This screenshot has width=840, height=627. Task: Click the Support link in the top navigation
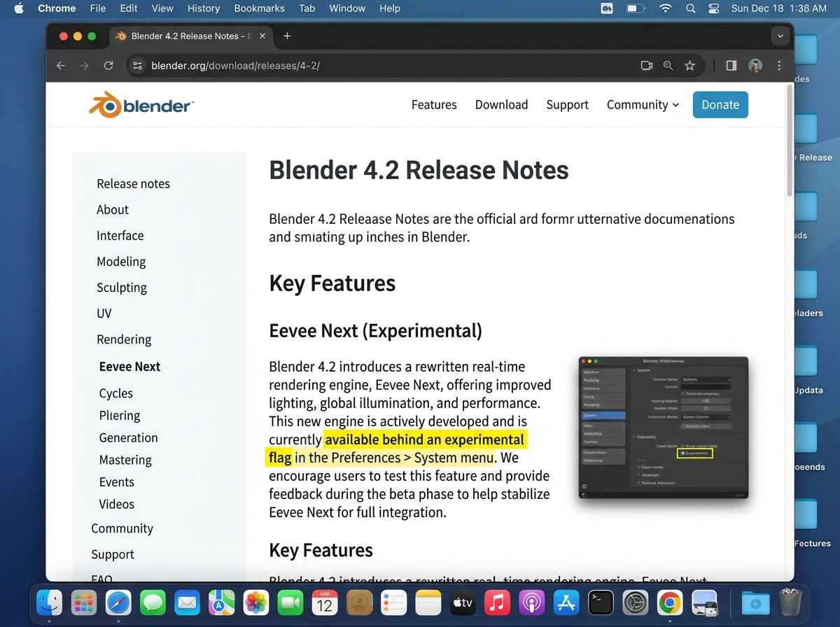click(x=567, y=105)
